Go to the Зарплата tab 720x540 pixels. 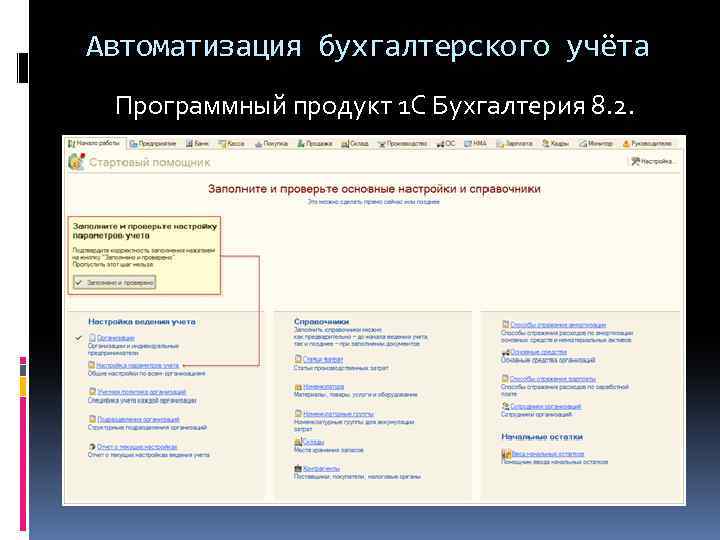[514, 144]
